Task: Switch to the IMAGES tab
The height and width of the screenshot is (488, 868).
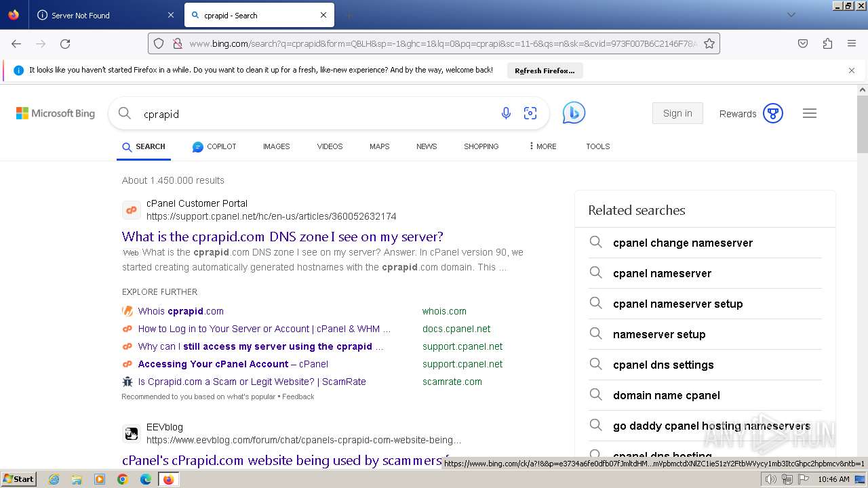Action: point(276,146)
